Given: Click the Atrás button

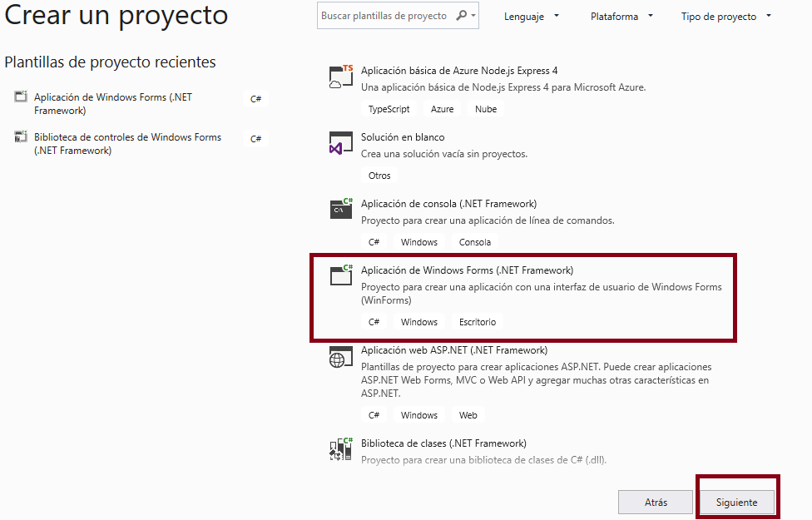Looking at the screenshot, I should (656, 502).
